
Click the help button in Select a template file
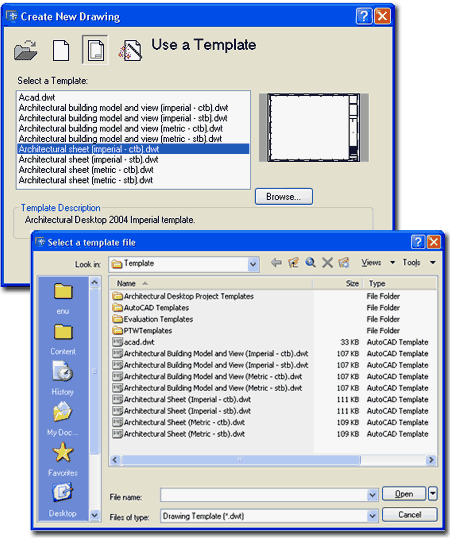(x=418, y=242)
